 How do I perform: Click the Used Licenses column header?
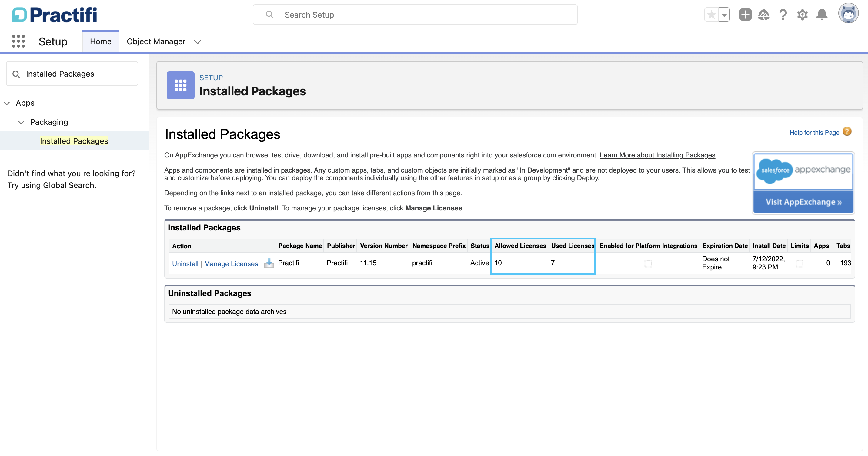pyautogui.click(x=573, y=246)
